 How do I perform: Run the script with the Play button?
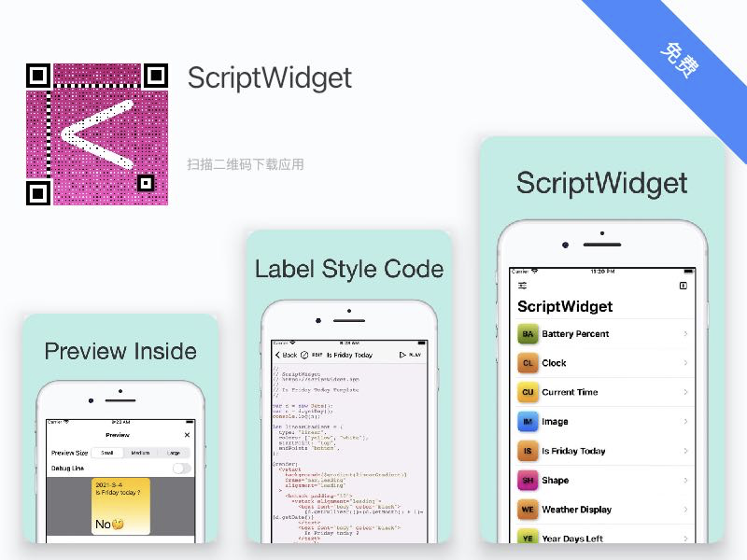[x=410, y=355]
